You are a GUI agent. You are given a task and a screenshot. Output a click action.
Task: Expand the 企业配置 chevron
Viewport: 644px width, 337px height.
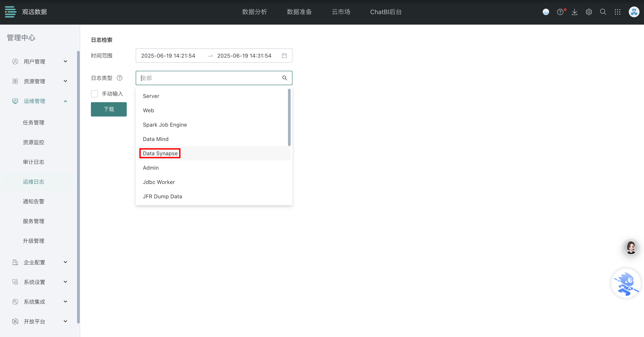[66, 262]
